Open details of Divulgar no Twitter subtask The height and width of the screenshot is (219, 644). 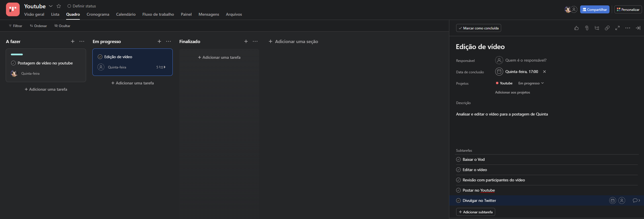[636, 200]
